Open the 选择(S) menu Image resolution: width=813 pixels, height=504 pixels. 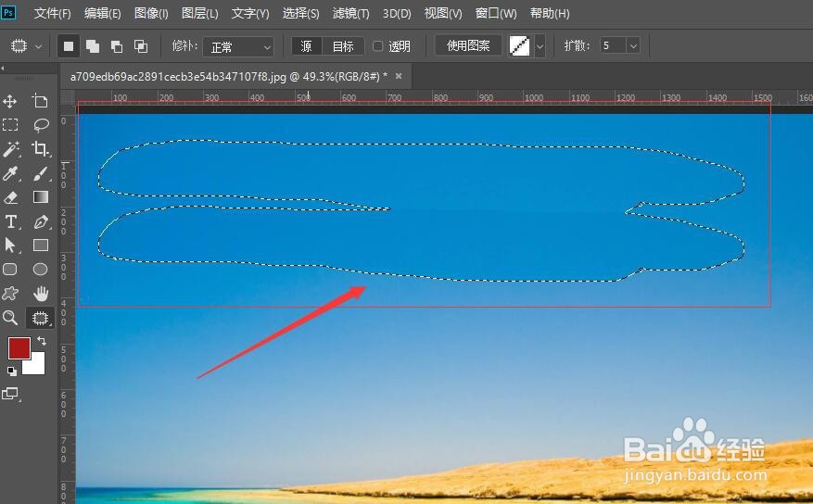300,14
